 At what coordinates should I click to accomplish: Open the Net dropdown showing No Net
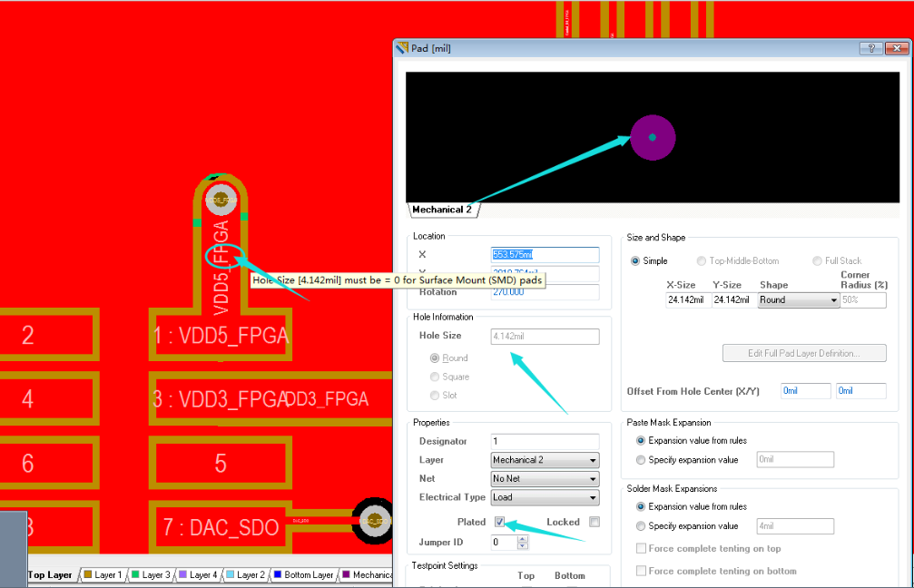(545, 478)
